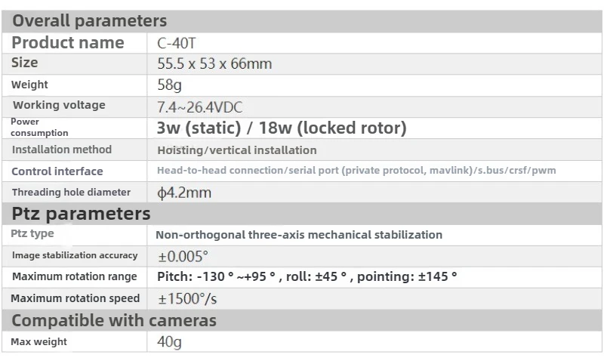This screenshot has height=364, width=604.
Task: Click the "Ptz parameters" section header
Action: coord(81,214)
